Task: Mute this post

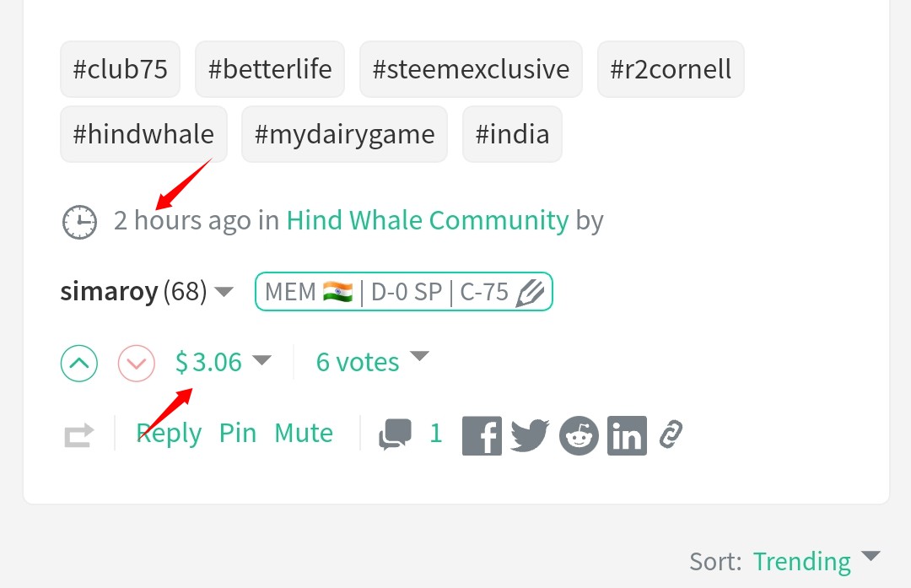Action: 304,433
